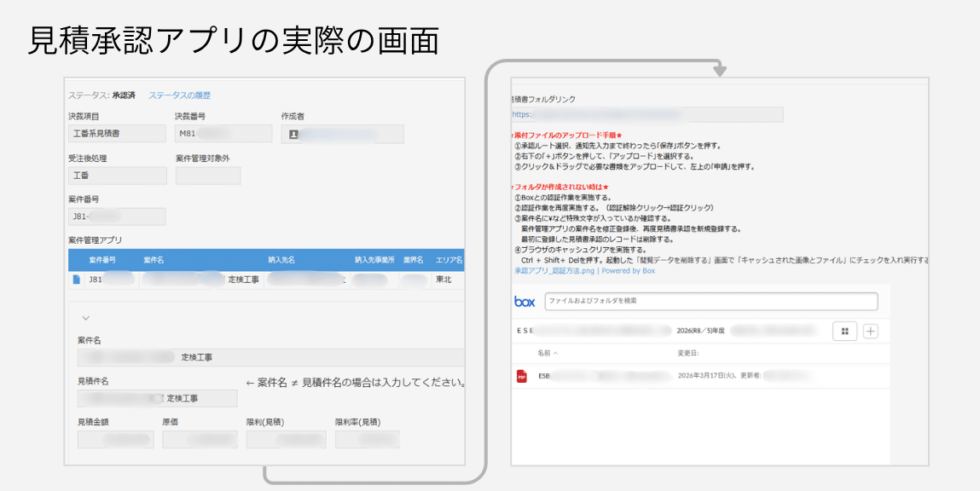
Task: Click the 見積書フォルダリンク URL field
Action: click(647, 114)
